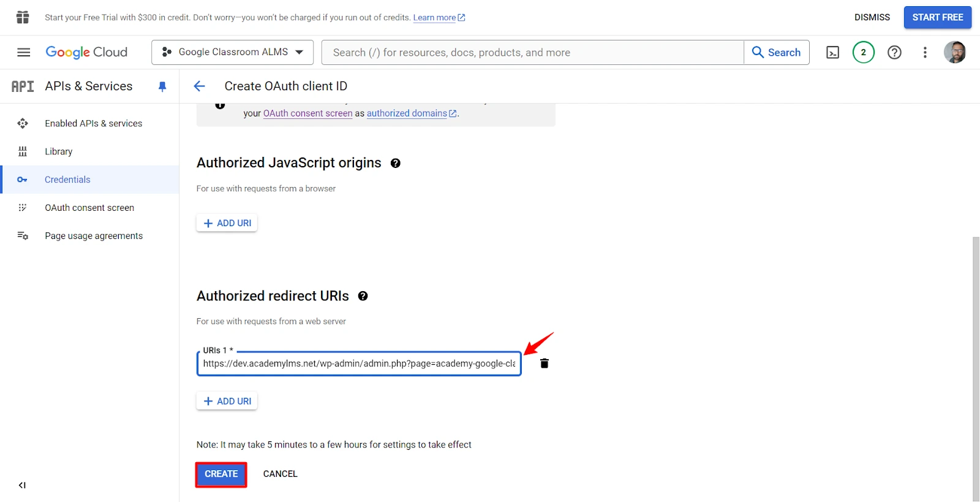This screenshot has width=980, height=502.
Task: Select the Credentials menu item
Action: click(x=90, y=180)
